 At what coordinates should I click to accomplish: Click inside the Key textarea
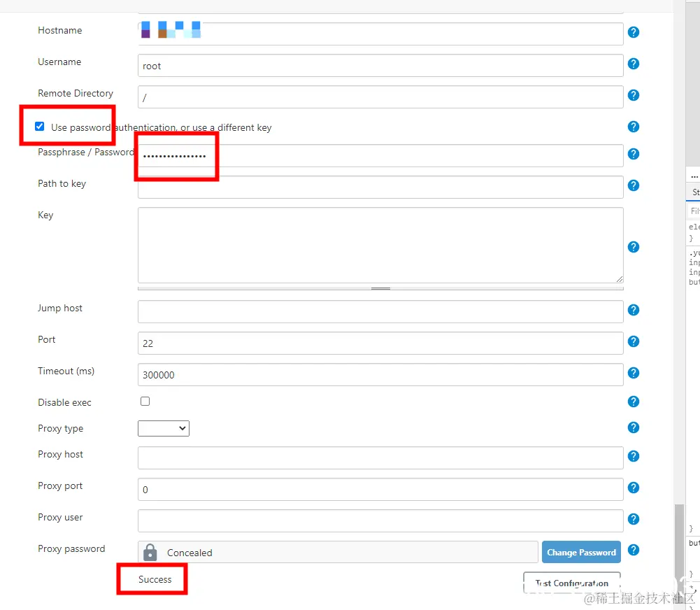(x=380, y=245)
